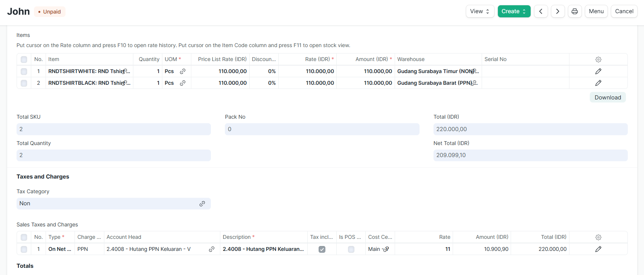Click the Unpaid status badge

pyautogui.click(x=50, y=12)
